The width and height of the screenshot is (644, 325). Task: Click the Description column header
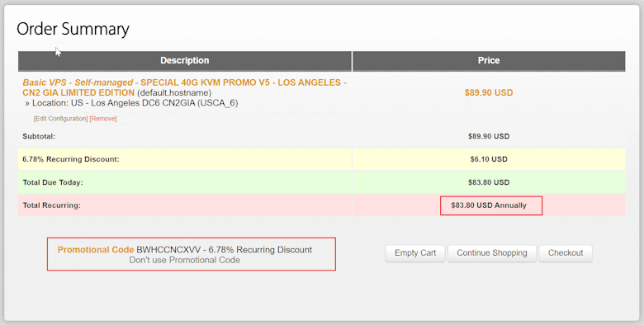point(185,61)
